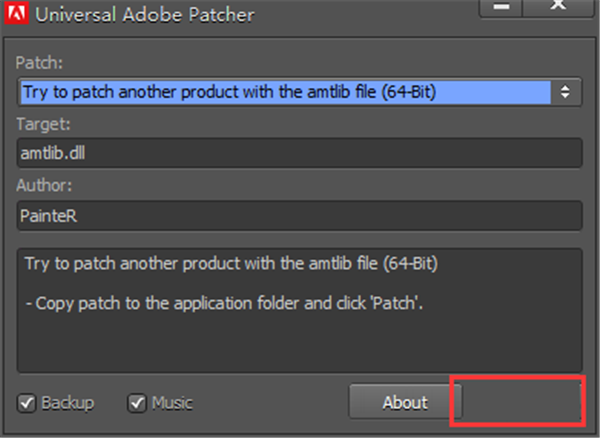
Task: Click the Author field showing PainteR
Action: coord(300,216)
